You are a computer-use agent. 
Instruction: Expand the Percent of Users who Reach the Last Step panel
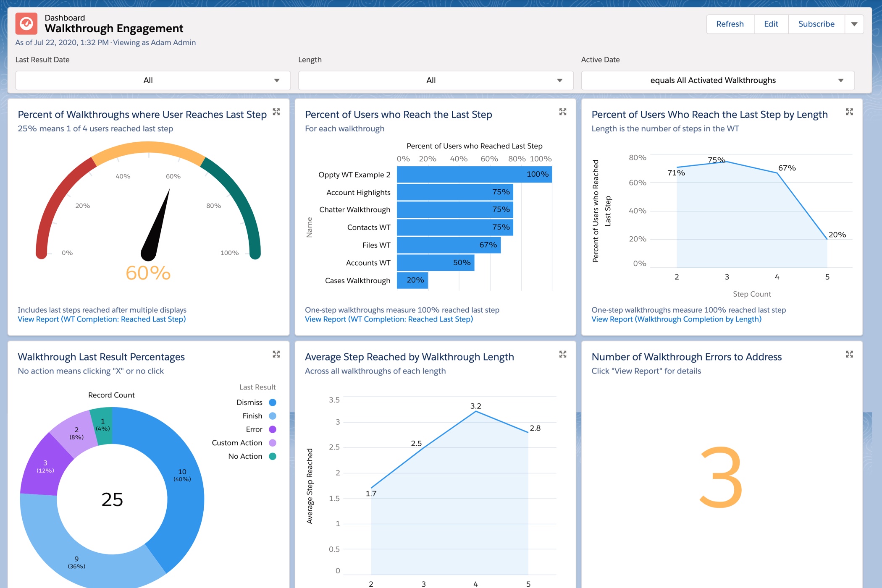(x=563, y=112)
